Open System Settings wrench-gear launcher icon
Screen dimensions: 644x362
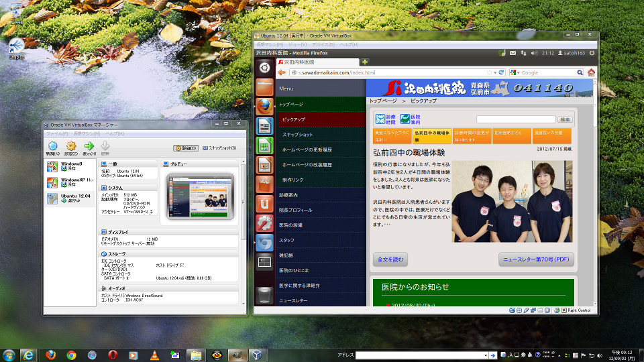pos(264,223)
